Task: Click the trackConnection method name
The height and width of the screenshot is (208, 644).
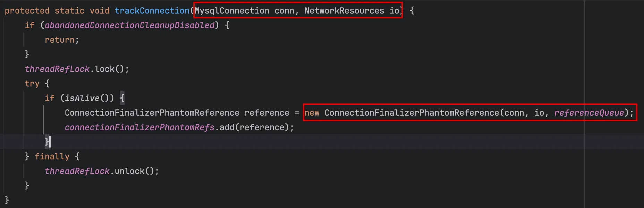Action: [152, 11]
